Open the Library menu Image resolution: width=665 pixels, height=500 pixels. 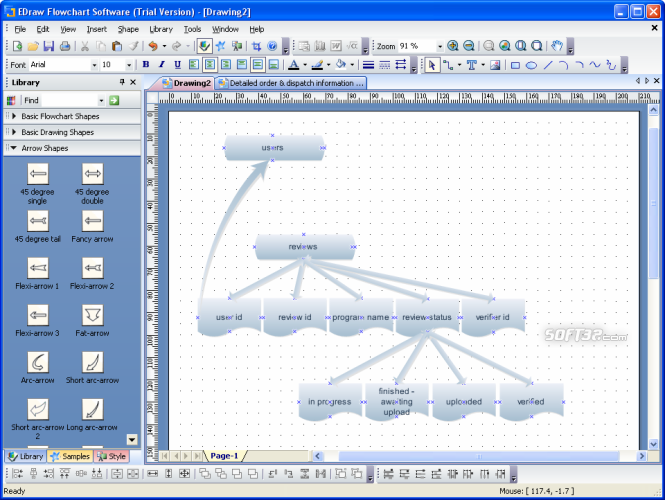pos(161,29)
